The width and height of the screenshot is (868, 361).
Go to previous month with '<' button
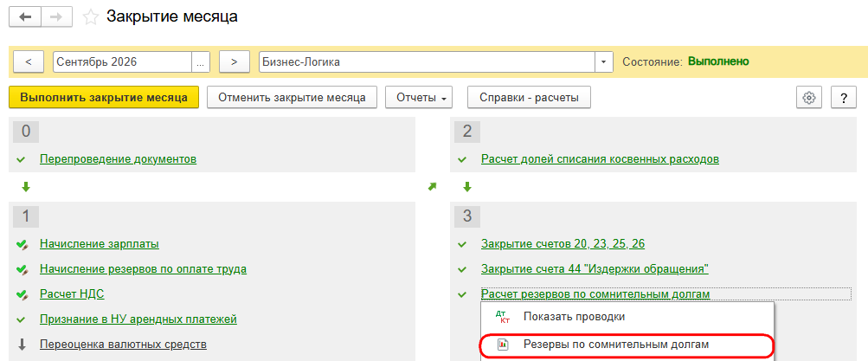point(29,62)
